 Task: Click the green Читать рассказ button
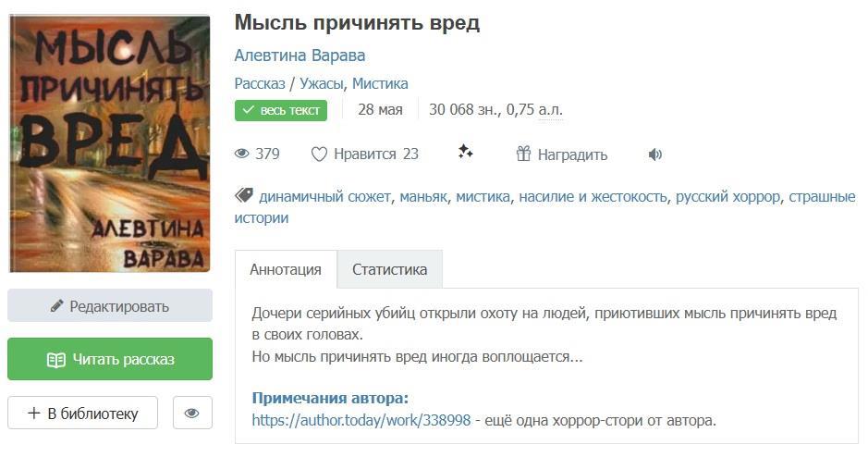tap(110, 359)
